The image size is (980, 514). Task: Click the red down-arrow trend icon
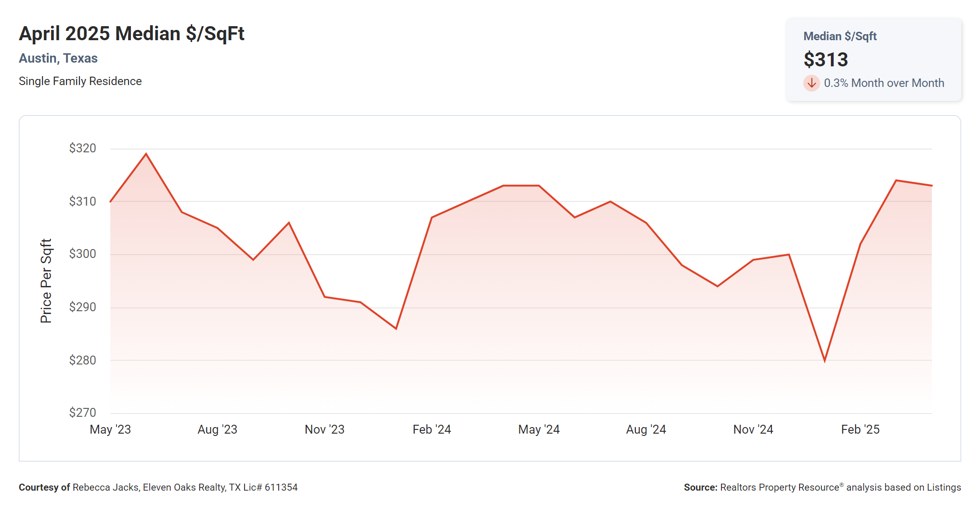click(x=811, y=83)
